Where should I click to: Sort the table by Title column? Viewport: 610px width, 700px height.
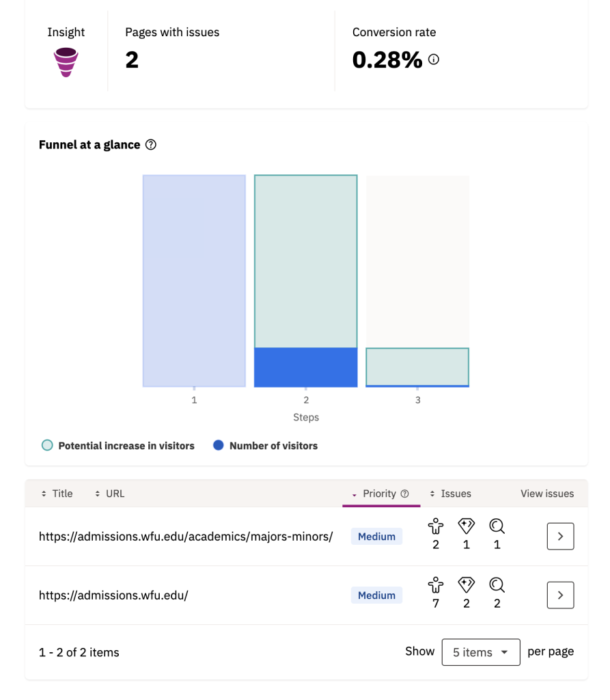click(57, 494)
